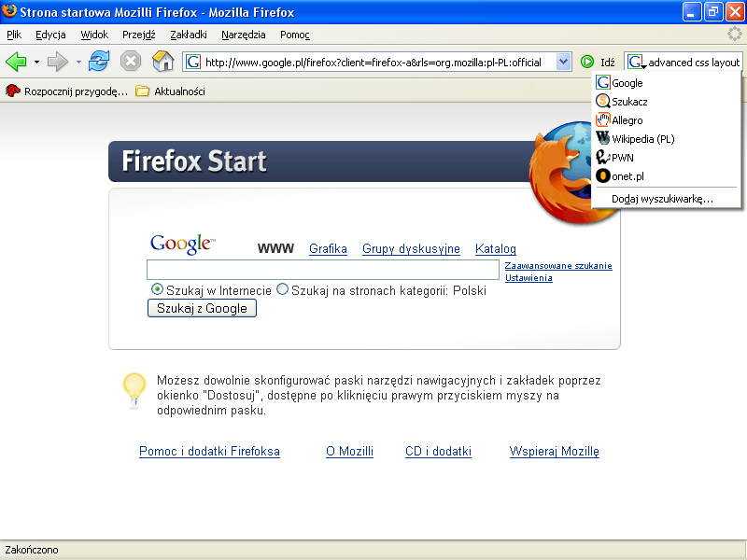Reload the page with the refresh icon
The image size is (747, 560).
pos(99,62)
